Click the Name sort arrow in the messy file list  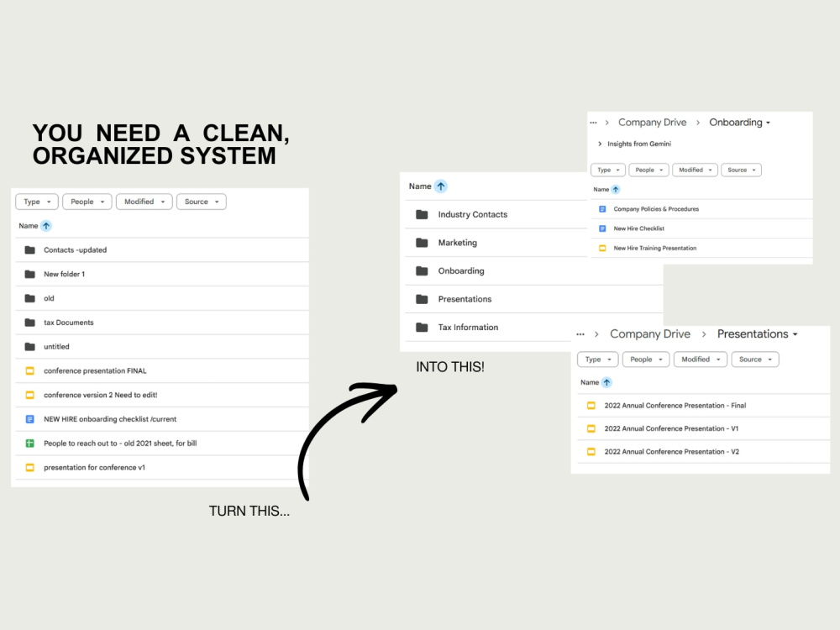tap(46, 226)
